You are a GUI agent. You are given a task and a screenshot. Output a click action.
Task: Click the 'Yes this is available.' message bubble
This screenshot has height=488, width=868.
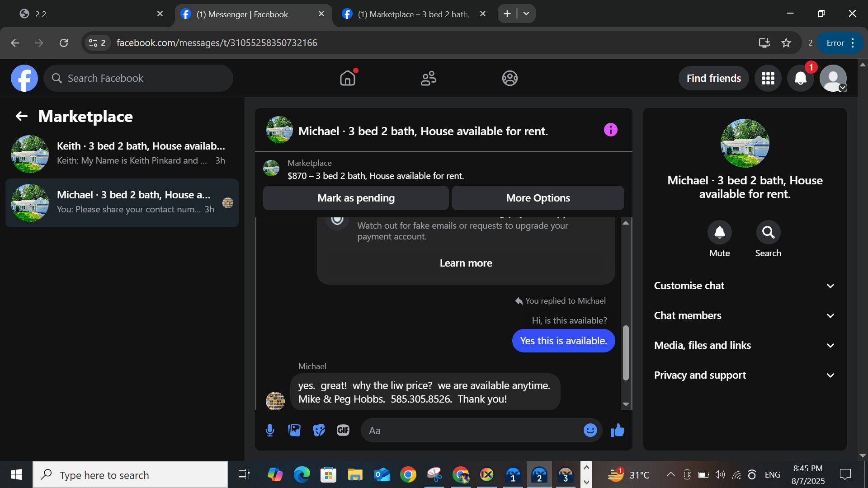(x=563, y=341)
